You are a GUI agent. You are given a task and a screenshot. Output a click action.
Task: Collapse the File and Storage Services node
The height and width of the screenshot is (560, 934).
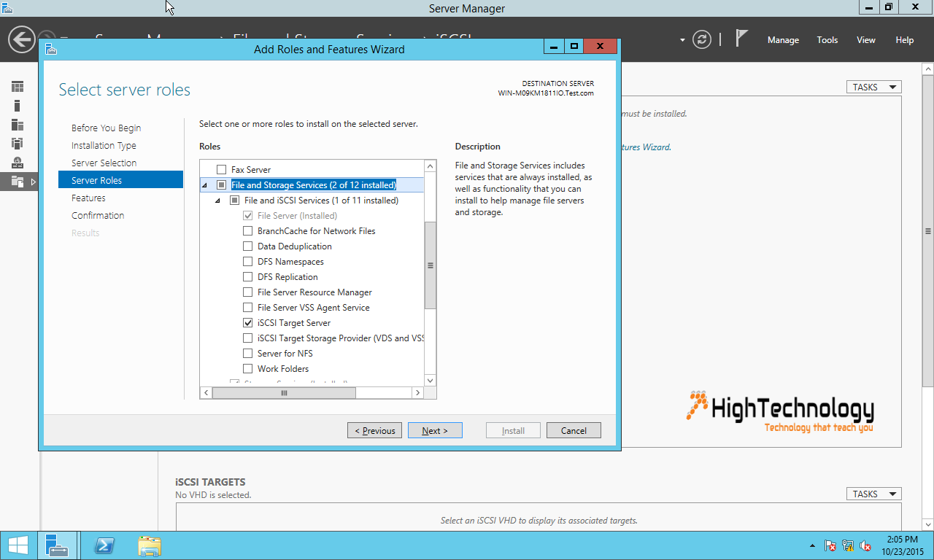[205, 185]
